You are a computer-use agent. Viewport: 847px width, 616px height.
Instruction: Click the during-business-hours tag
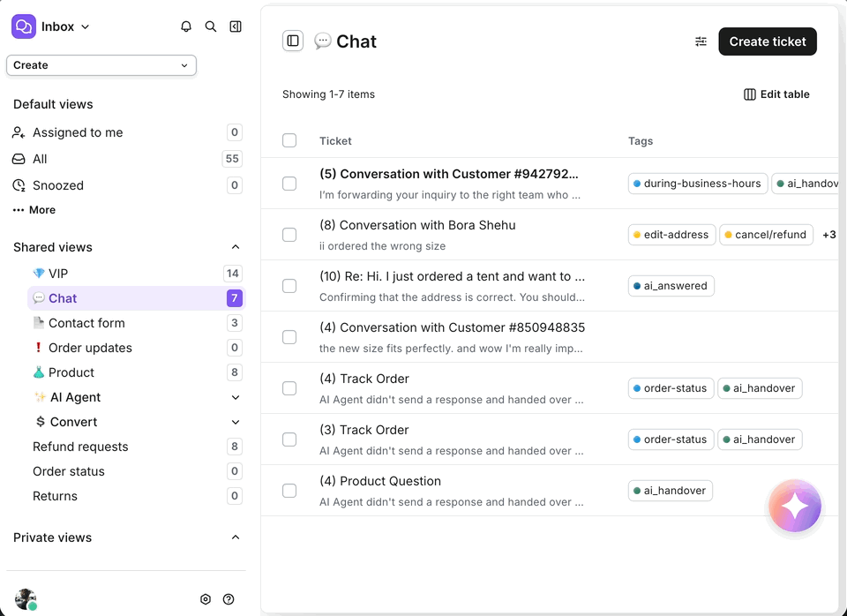pos(697,184)
